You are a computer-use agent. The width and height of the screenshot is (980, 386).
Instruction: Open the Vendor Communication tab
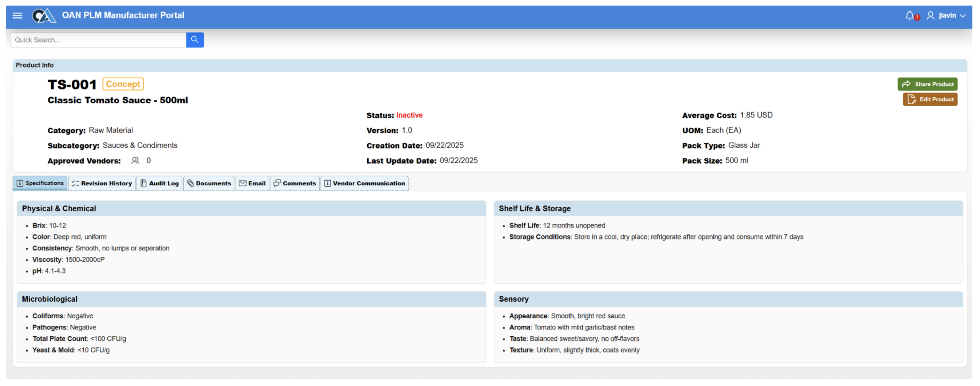coord(365,183)
